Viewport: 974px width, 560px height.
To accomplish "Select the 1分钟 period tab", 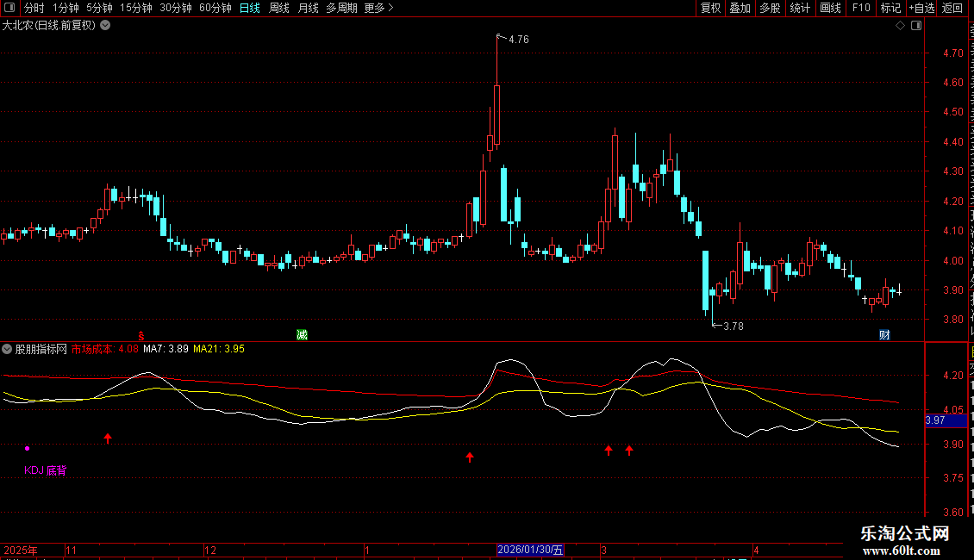I will point(66,8).
